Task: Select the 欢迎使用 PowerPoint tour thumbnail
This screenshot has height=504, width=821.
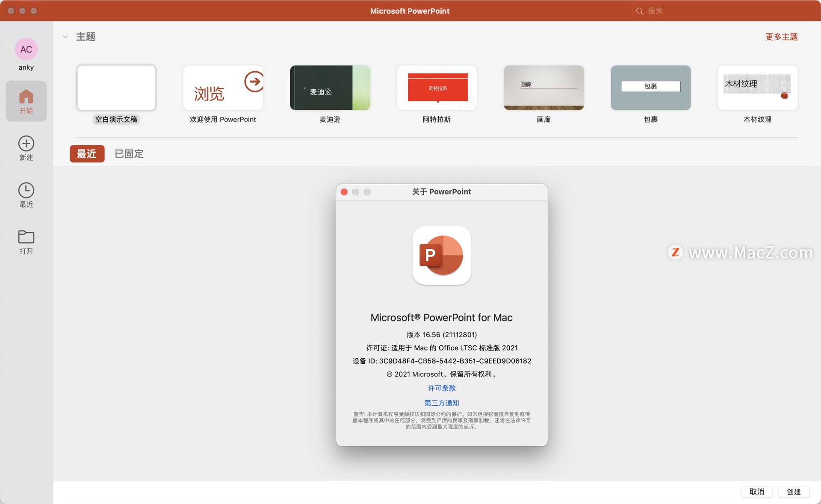Action: (223, 88)
